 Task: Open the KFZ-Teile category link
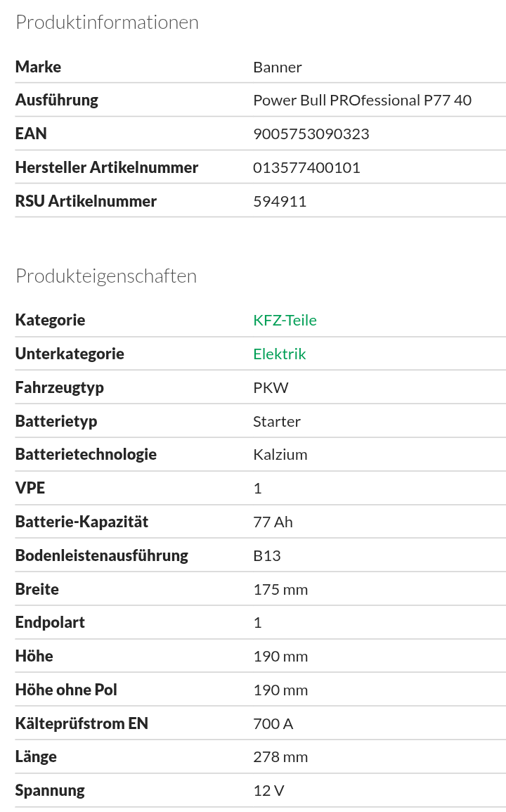[285, 321]
